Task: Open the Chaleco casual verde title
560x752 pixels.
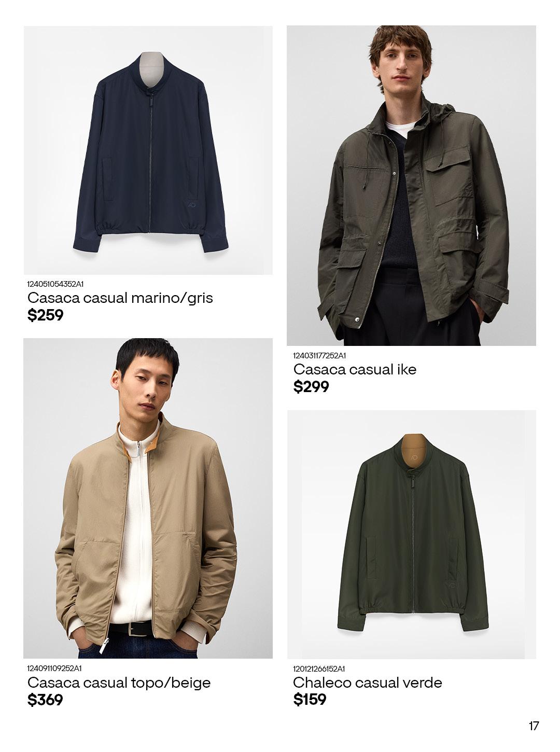Action: tap(368, 682)
